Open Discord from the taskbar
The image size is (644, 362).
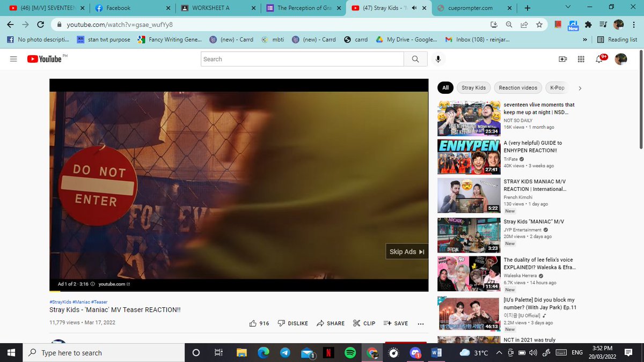(x=415, y=352)
